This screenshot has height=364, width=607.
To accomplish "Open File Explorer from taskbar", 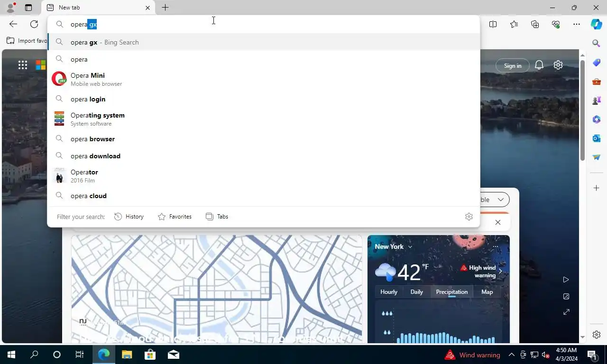I will (127, 355).
